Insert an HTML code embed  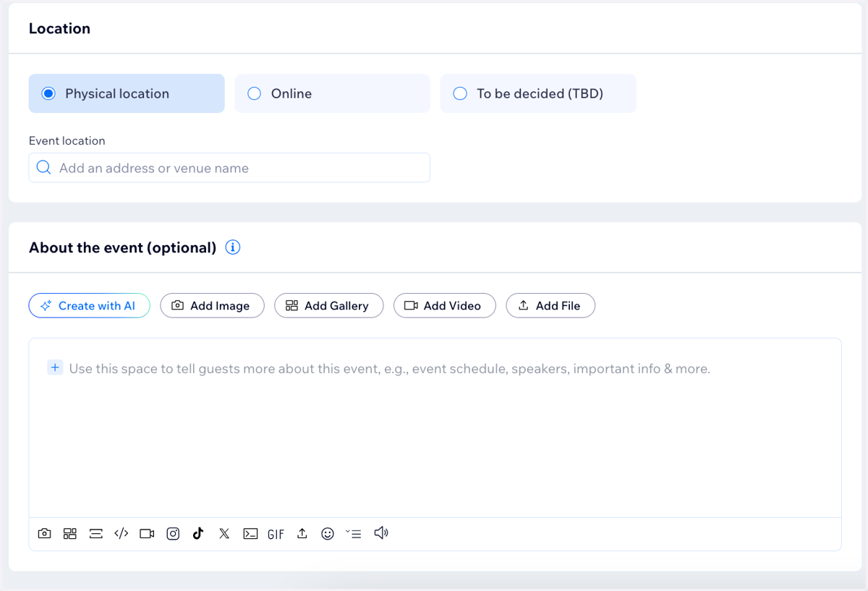click(x=122, y=534)
